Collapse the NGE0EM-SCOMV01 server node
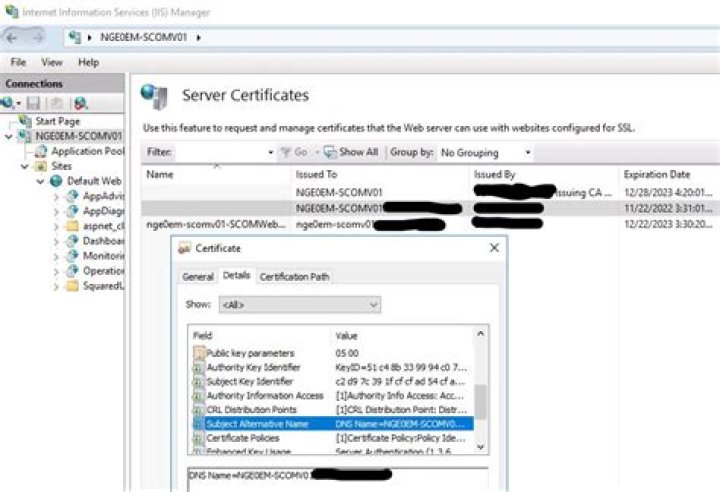The image size is (720, 492). tap(8, 136)
